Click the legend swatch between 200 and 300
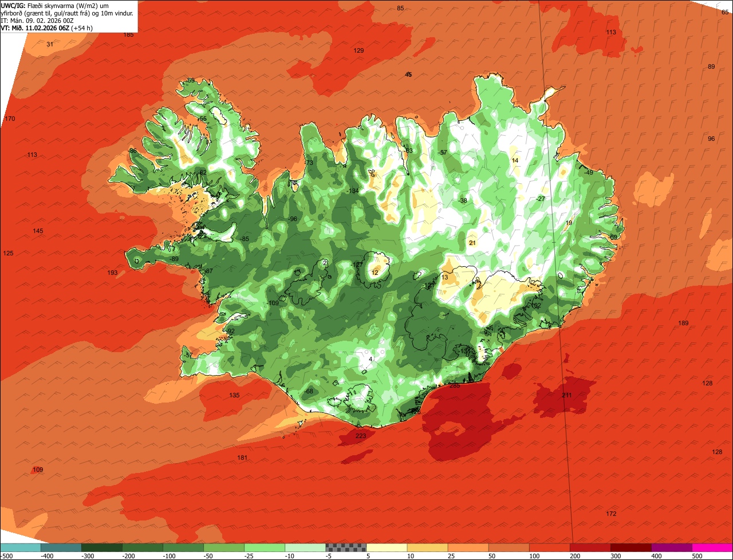Image resolution: width=733 pixels, height=560 pixels. coord(590,548)
